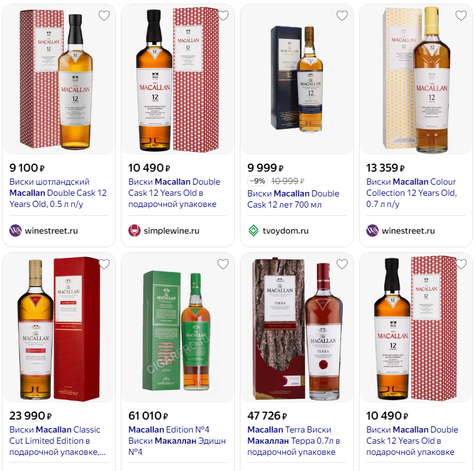Add tvoydom.ru Macallan 700 мл to favorites
Viewport: 476px width, 471px height.
tap(342, 15)
